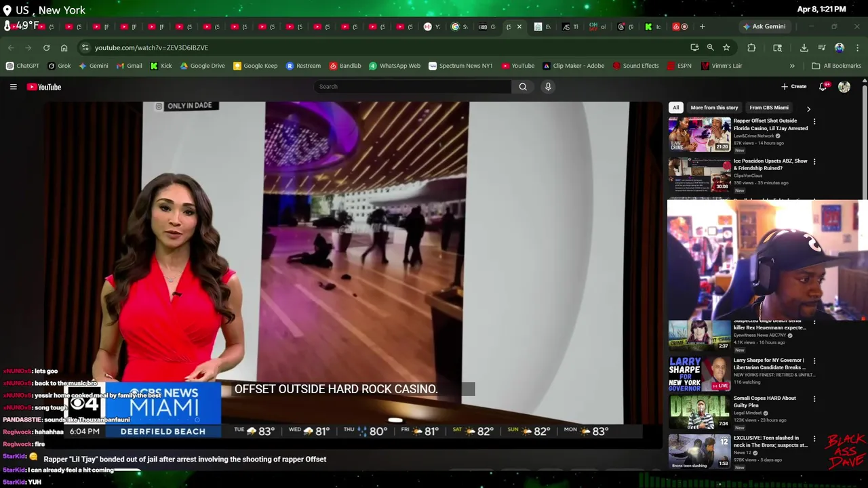Select the All filter chip

[675, 108]
